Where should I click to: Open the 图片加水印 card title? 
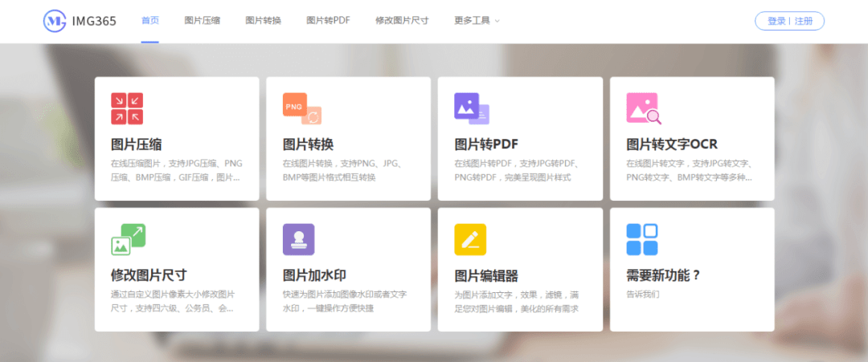(x=314, y=275)
